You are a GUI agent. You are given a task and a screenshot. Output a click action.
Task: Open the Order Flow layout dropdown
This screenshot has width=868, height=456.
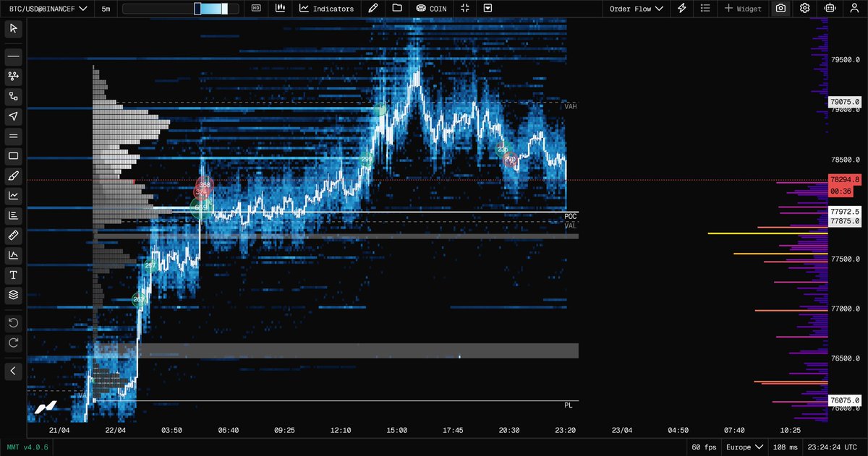pyautogui.click(x=637, y=9)
